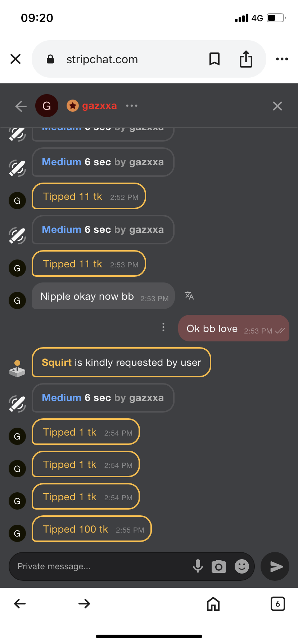Close the private chat panel
The height and width of the screenshot is (644, 298).
point(277,106)
